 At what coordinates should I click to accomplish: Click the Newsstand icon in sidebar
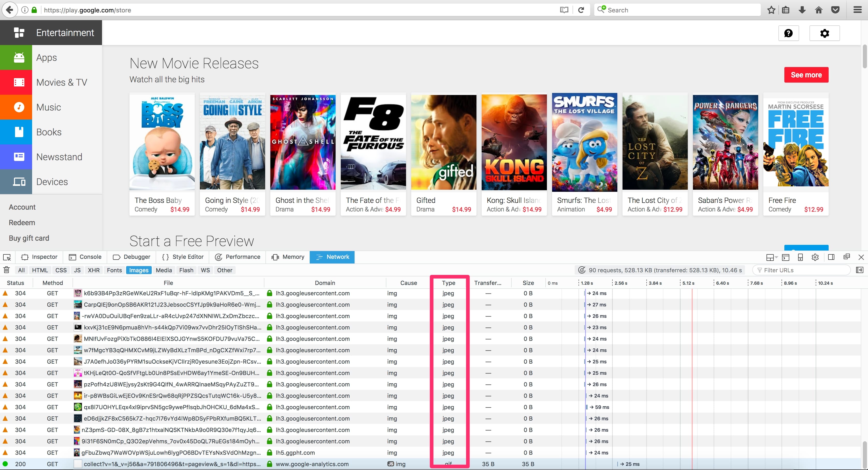[x=19, y=157]
